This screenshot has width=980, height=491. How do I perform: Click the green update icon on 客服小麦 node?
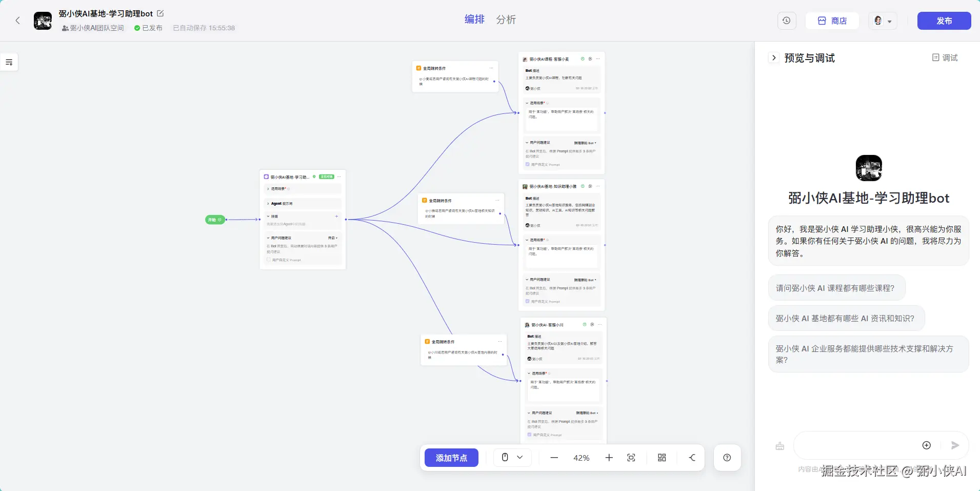[583, 59]
